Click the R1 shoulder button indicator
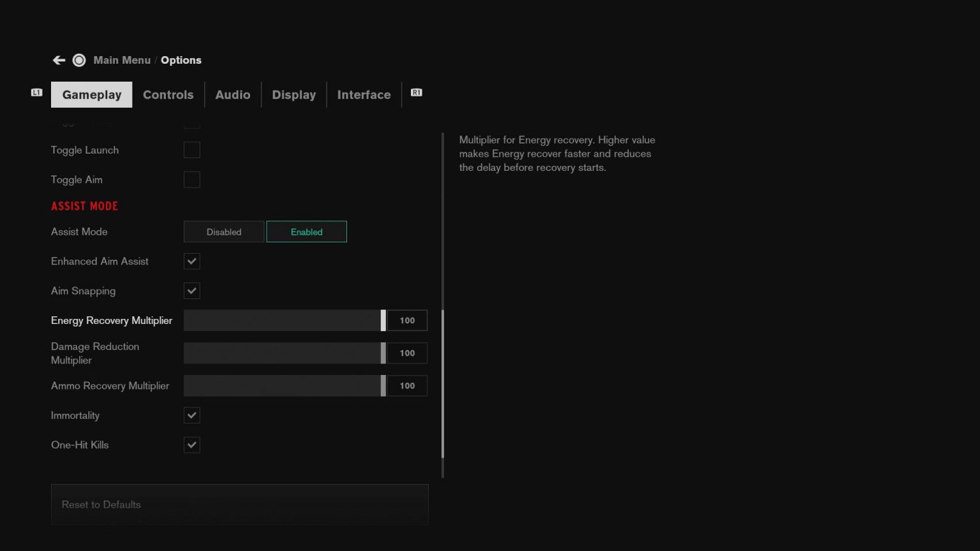The height and width of the screenshot is (551, 980). [x=416, y=92]
